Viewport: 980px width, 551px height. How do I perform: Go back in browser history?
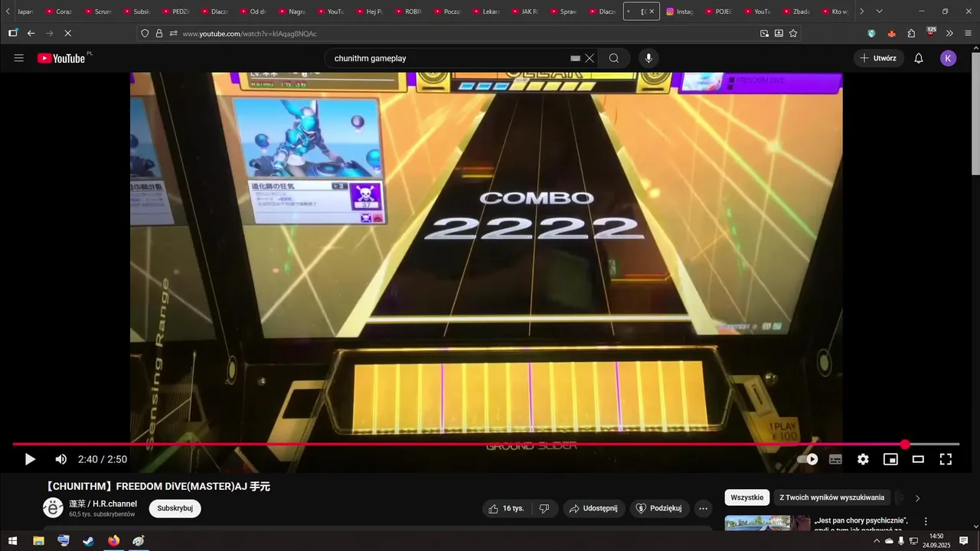point(31,34)
